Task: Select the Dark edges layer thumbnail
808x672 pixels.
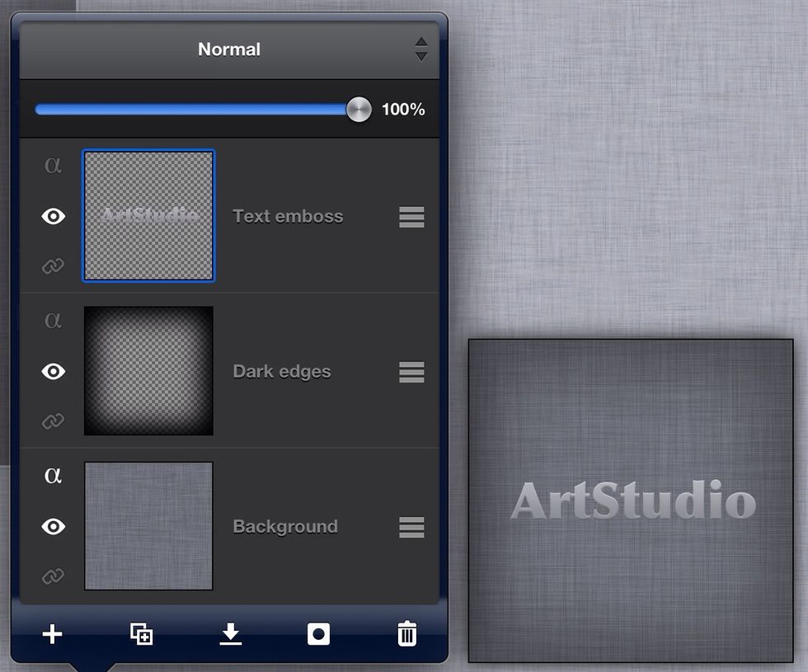Action: [x=148, y=372]
